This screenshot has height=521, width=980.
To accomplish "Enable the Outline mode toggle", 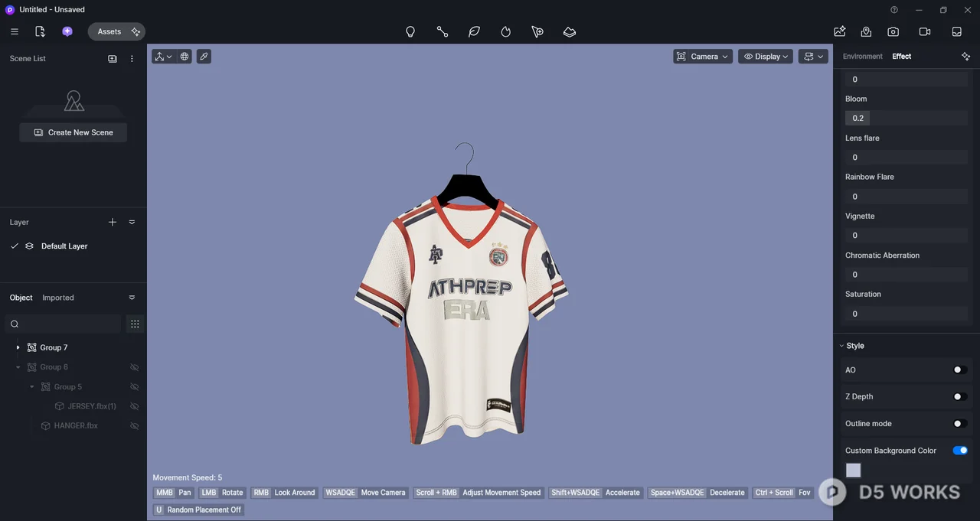I will coord(959,423).
